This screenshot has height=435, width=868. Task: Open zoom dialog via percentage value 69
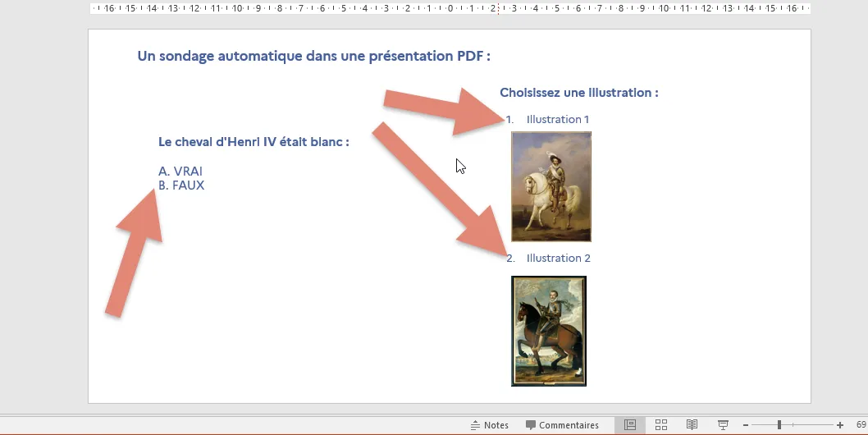tap(861, 425)
